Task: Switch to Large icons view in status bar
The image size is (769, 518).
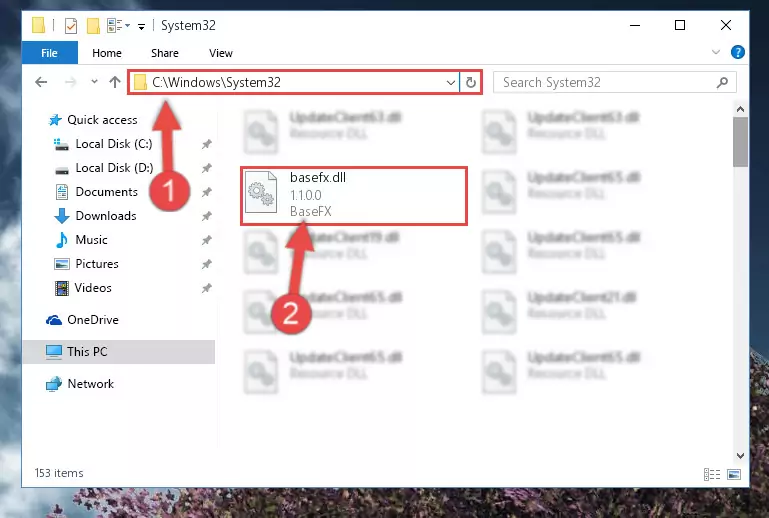Action: [734, 474]
